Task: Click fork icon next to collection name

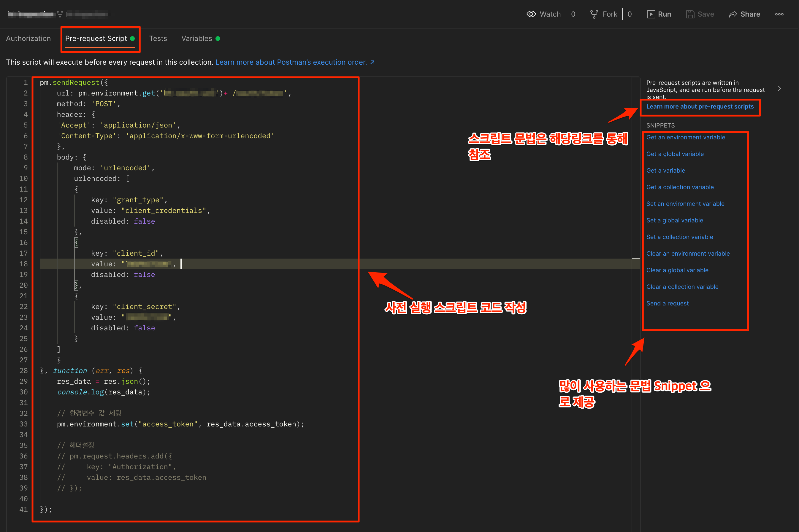Action: [60, 14]
